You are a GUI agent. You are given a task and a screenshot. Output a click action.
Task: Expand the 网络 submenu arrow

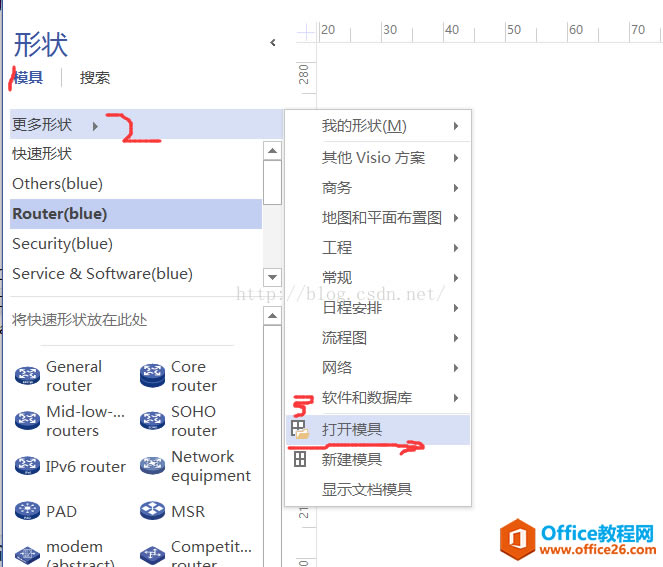tap(456, 368)
